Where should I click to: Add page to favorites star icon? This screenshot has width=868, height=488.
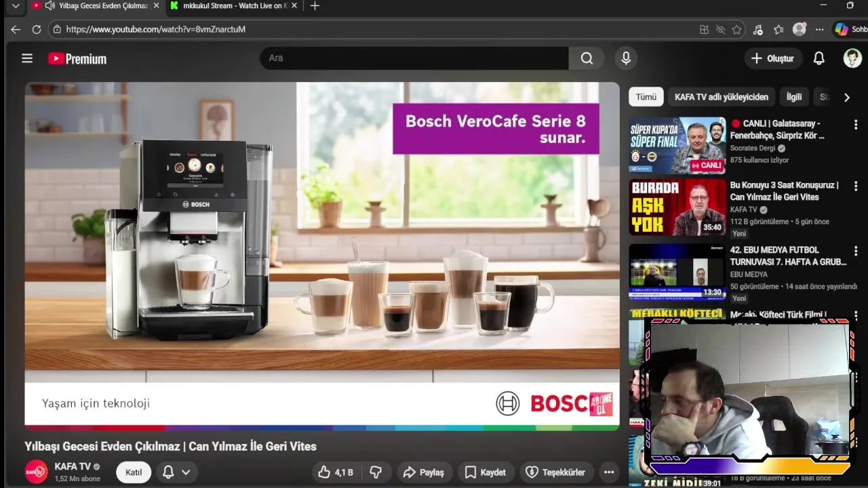[x=736, y=30]
